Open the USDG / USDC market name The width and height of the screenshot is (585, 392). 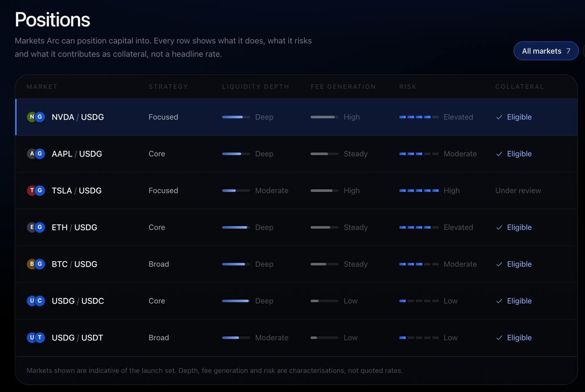78,301
